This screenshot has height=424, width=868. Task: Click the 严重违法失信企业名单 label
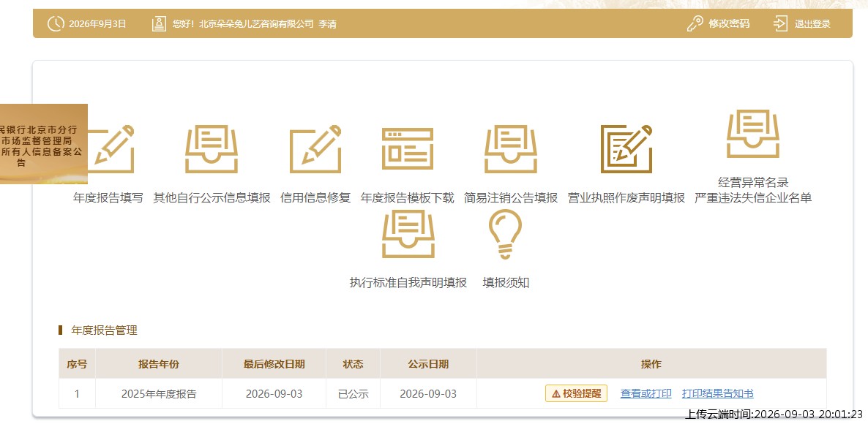(753, 198)
